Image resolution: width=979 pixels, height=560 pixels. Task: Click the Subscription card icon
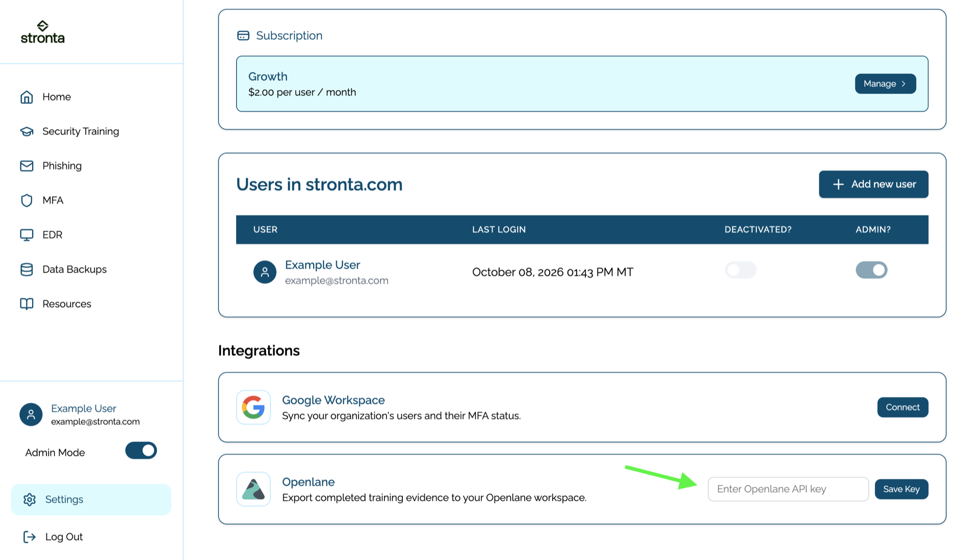click(243, 36)
